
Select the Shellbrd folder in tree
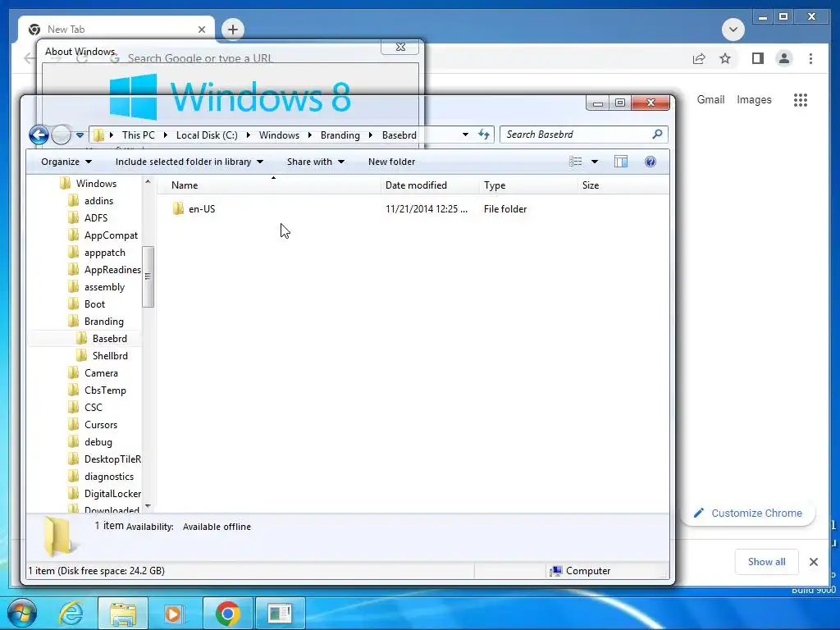coord(111,356)
